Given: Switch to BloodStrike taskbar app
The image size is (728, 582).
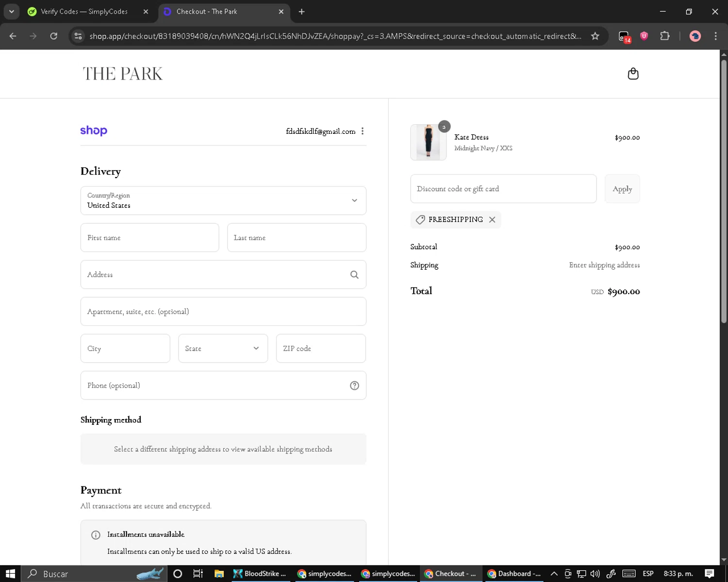Looking at the screenshot, I should (x=260, y=574).
